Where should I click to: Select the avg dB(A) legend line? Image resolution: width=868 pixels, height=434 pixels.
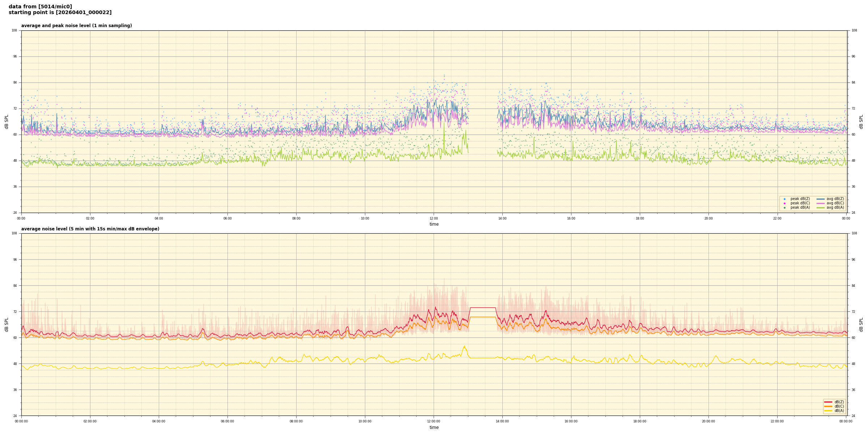pos(820,208)
